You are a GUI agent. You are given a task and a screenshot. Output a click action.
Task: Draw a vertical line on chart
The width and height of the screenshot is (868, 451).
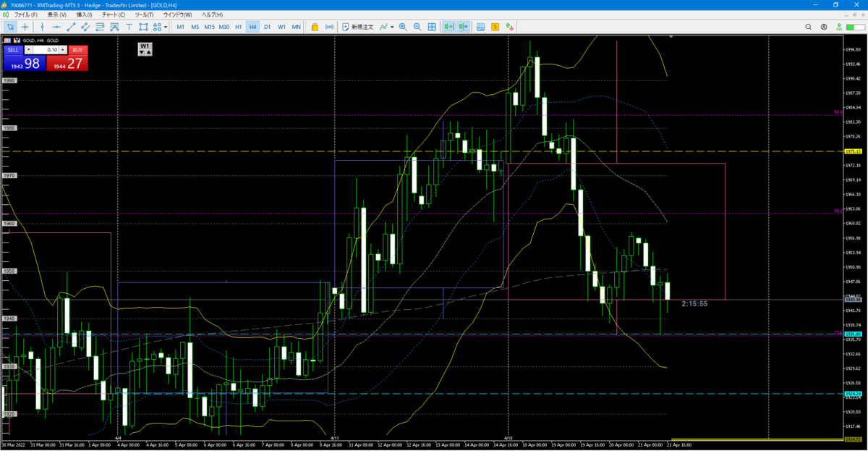42,27
